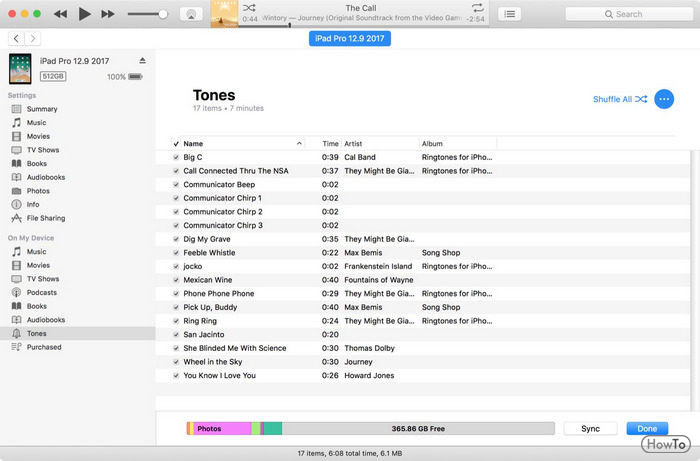The image size is (700, 461).
Task: Uncheck the jocko tone
Action: pos(176,266)
